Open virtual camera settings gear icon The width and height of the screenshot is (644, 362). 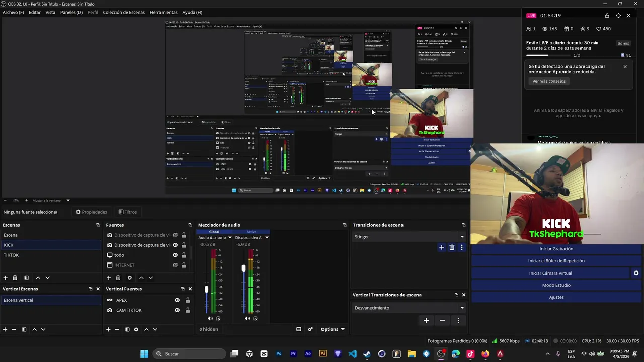point(636,273)
